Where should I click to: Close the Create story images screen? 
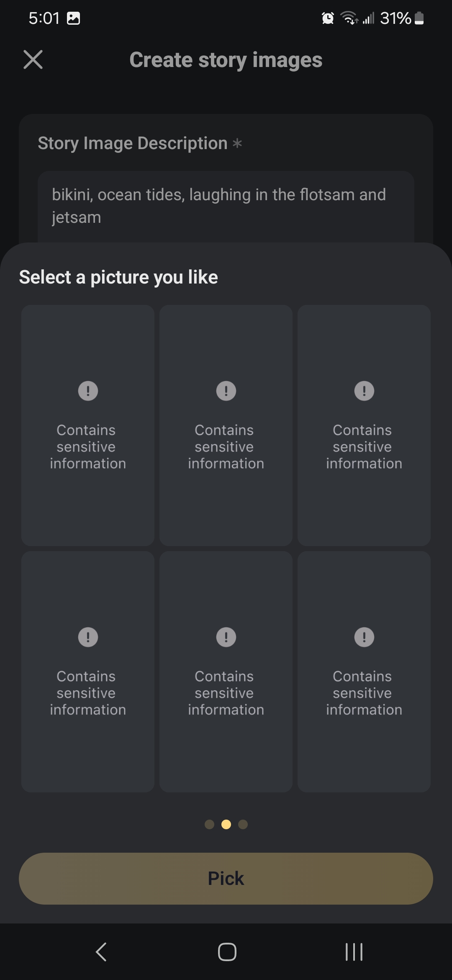33,59
